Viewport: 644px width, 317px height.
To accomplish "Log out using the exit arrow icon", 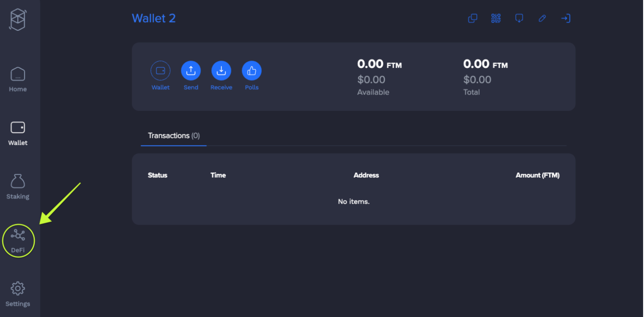I will 566,19.
